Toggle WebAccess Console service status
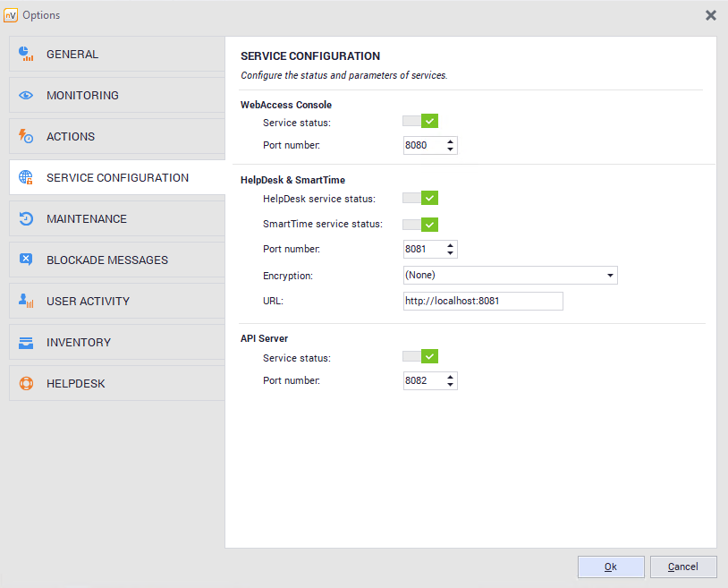Screen dimensions: 728x588 420,122
